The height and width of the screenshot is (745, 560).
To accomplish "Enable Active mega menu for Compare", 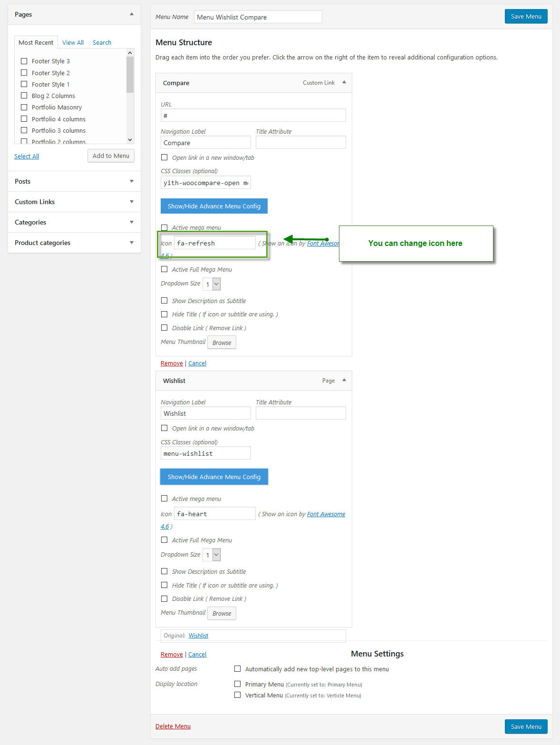I will 164,227.
